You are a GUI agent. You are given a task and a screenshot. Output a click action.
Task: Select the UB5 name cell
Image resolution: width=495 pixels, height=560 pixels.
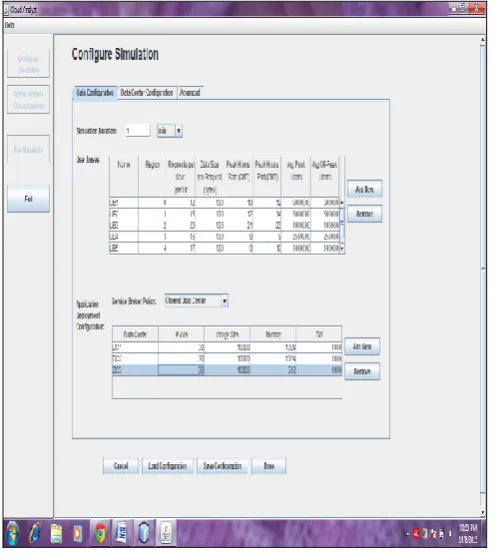coord(124,248)
